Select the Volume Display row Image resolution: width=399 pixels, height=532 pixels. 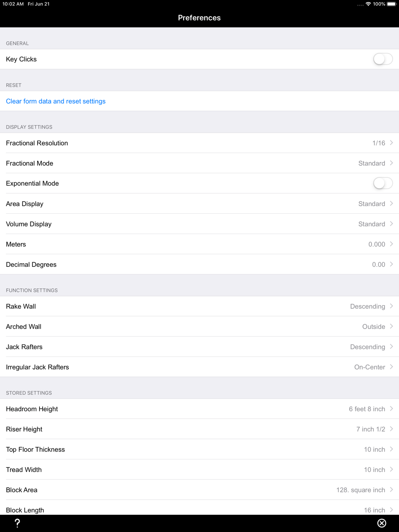coord(199,224)
